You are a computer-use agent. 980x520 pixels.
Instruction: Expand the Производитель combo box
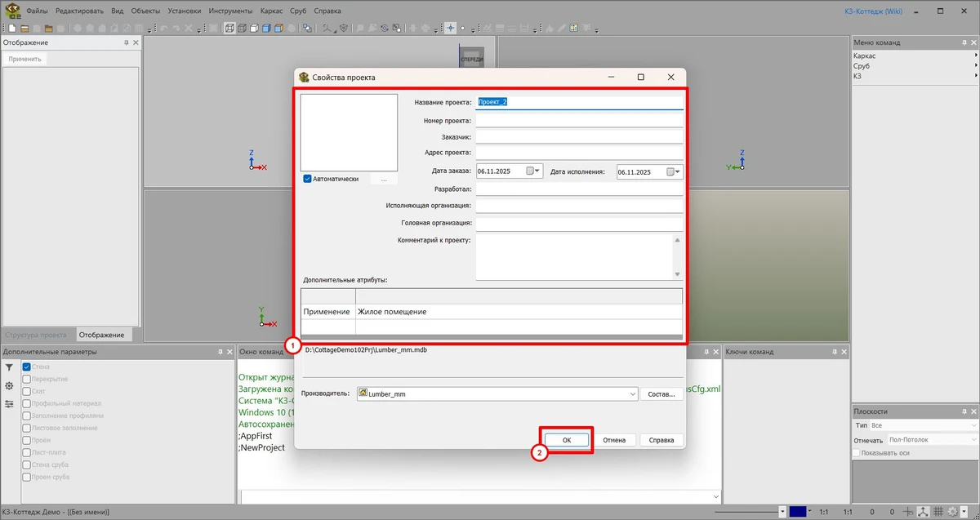633,394
